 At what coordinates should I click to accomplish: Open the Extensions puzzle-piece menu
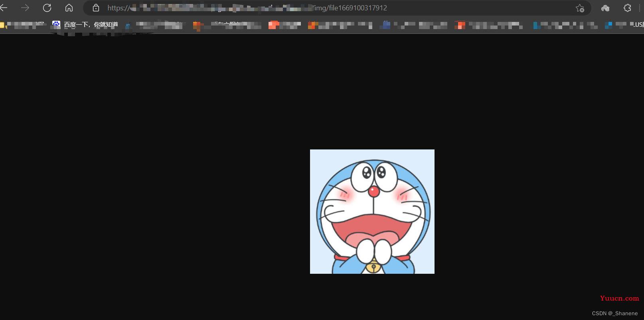tap(627, 8)
